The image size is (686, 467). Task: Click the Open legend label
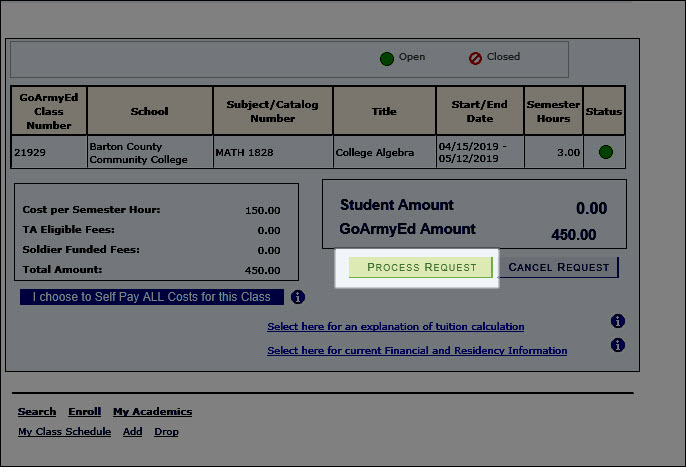(412, 57)
